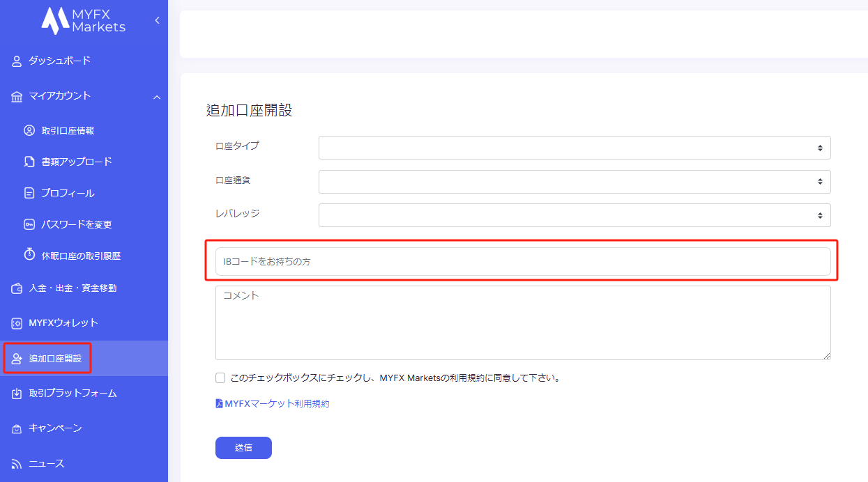Viewport: 868px width, 482px height.
Task: Open the 口座通貨 dropdown
Action: [574, 181]
